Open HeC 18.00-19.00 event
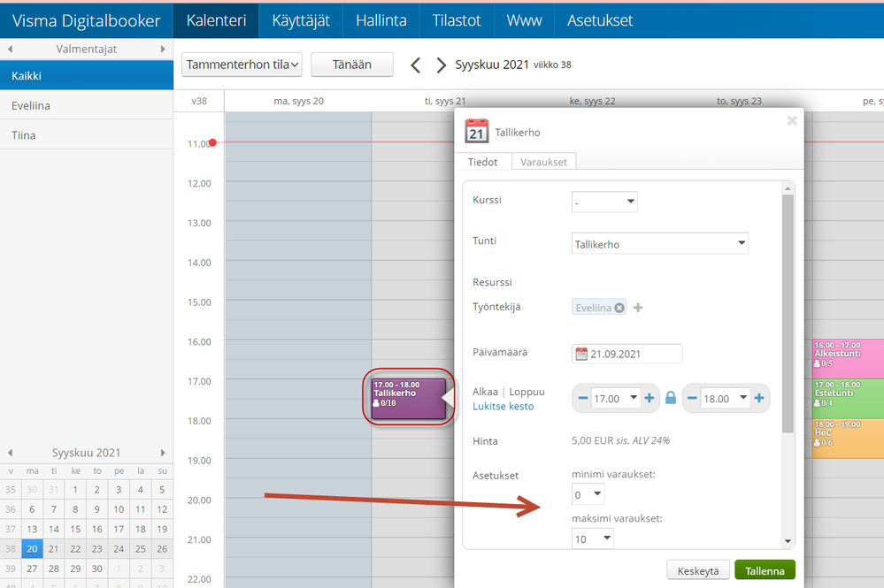Image resolution: width=884 pixels, height=588 pixels. pyautogui.click(x=848, y=438)
